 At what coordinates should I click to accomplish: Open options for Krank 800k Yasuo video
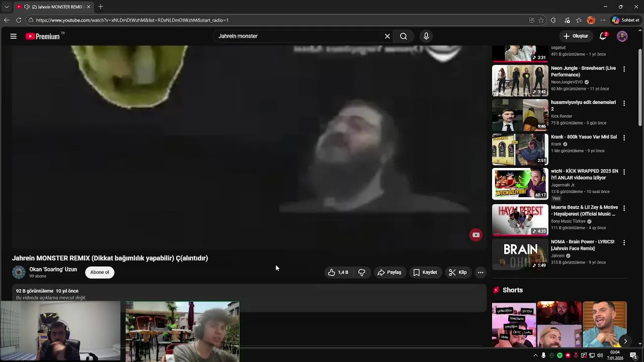tap(624, 137)
